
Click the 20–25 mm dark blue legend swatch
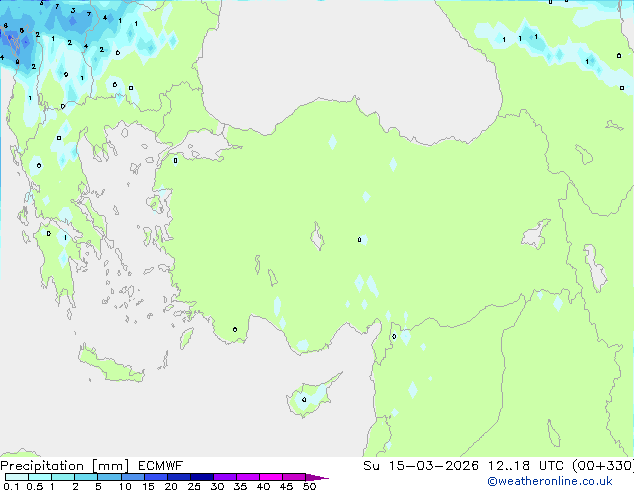point(179,477)
